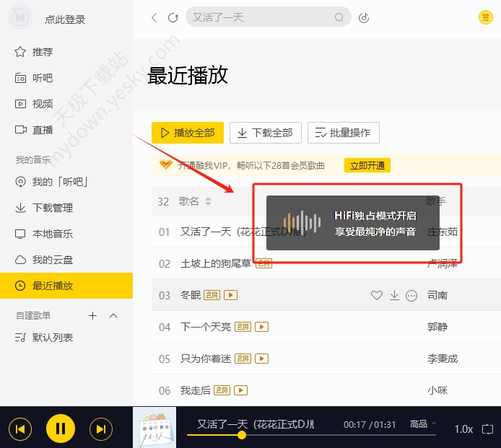Open the MV icon for 冬眠
This screenshot has width=501, height=448.
point(231,295)
